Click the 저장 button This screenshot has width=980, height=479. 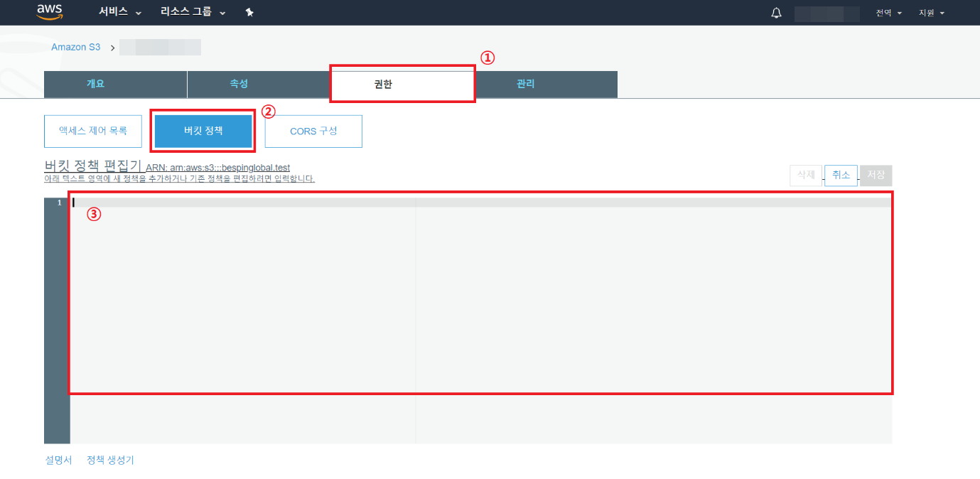click(x=876, y=175)
